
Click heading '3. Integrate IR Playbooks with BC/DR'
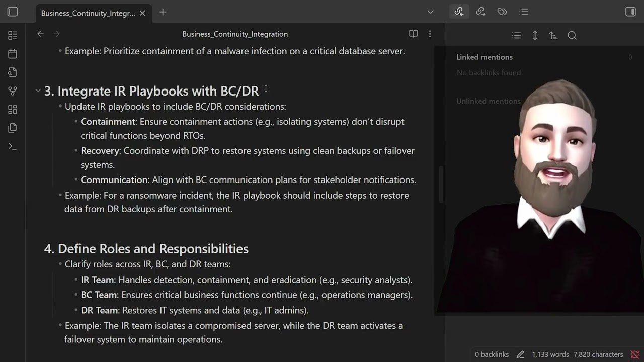point(151,91)
